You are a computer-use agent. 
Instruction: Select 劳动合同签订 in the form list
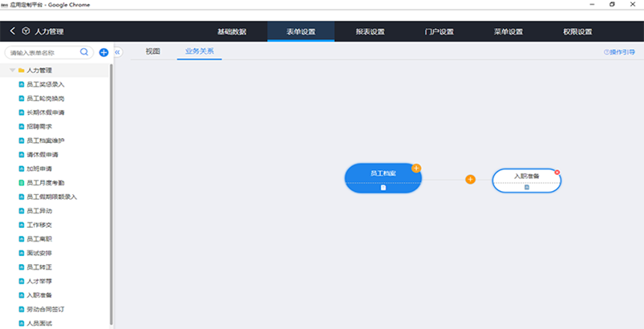point(46,309)
